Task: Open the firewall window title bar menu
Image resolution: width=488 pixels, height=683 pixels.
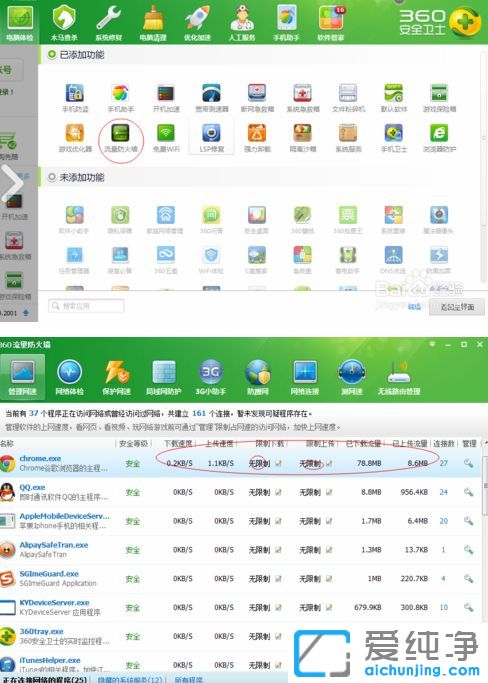Action: (432, 344)
